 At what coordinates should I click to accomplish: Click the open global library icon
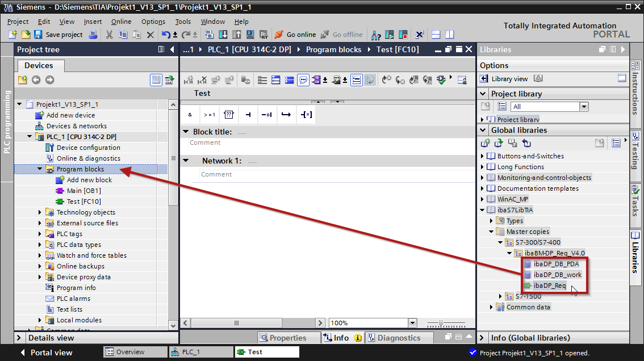pos(499,143)
